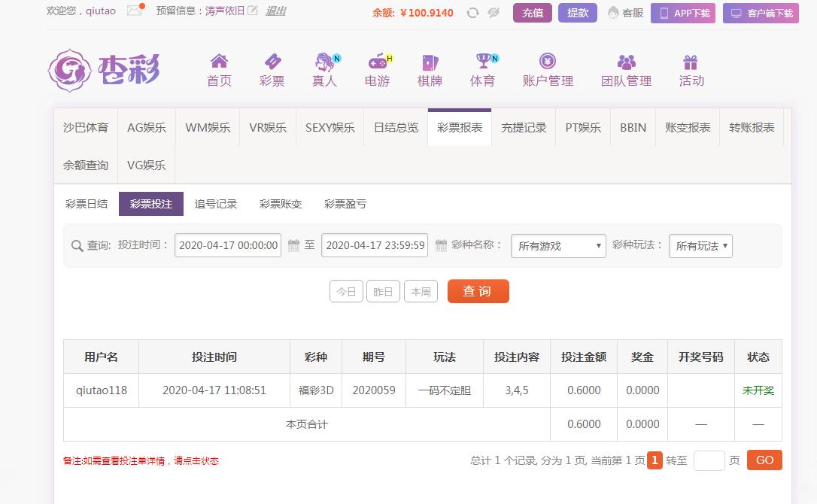Click the search magnifier icon
817x504 pixels.
pyautogui.click(x=77, y=246)
